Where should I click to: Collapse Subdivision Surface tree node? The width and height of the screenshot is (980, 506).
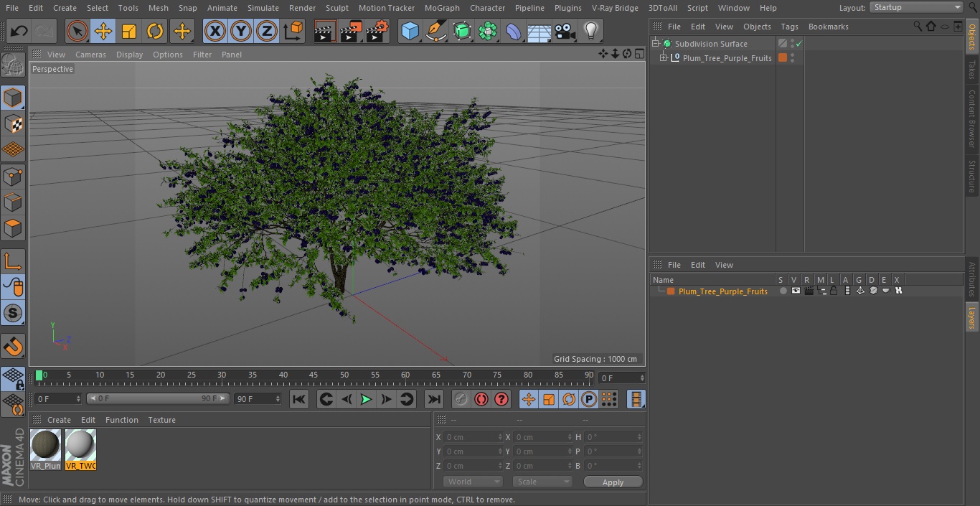click(655, 44)
